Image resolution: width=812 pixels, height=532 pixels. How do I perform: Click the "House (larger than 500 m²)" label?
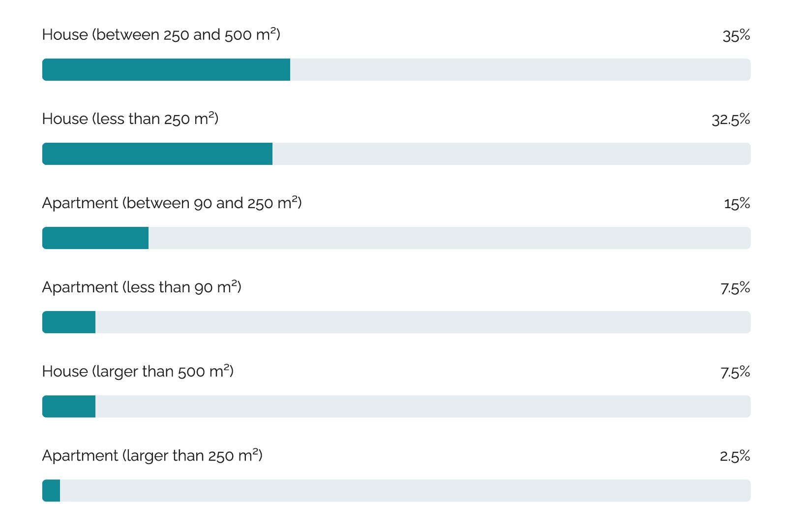pyautogui.click(x=138, y=372)
